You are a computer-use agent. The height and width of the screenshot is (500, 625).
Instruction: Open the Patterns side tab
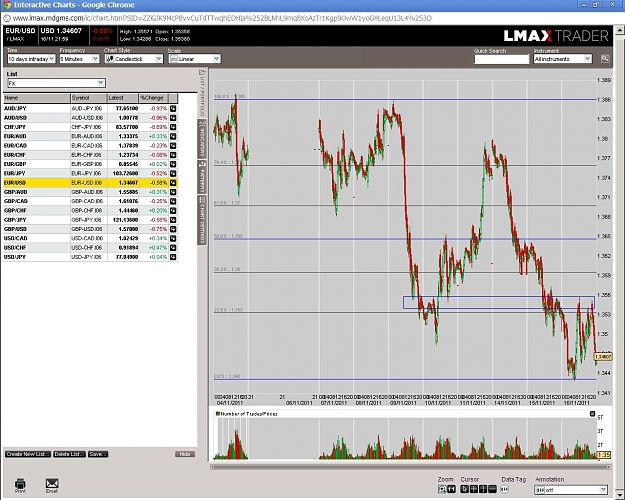pos(202,177)
